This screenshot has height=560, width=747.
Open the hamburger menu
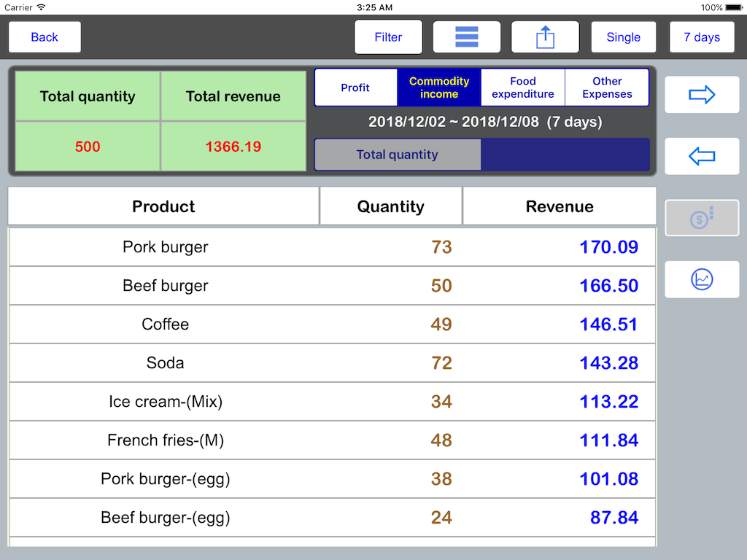tap(466, 36)
